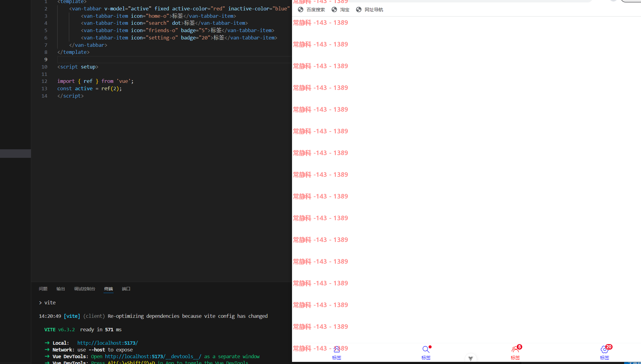Switch to the 端口 panel tab

coord(126,289)
